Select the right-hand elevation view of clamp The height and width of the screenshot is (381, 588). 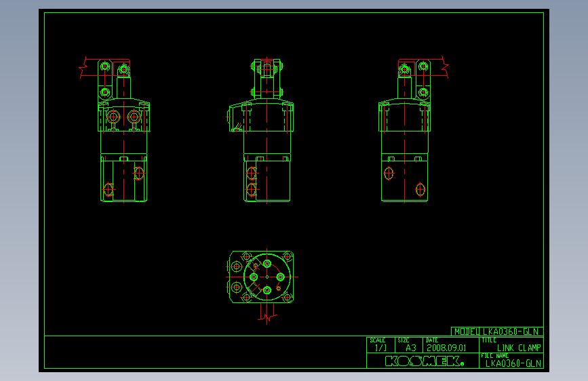tap(413, 129)
